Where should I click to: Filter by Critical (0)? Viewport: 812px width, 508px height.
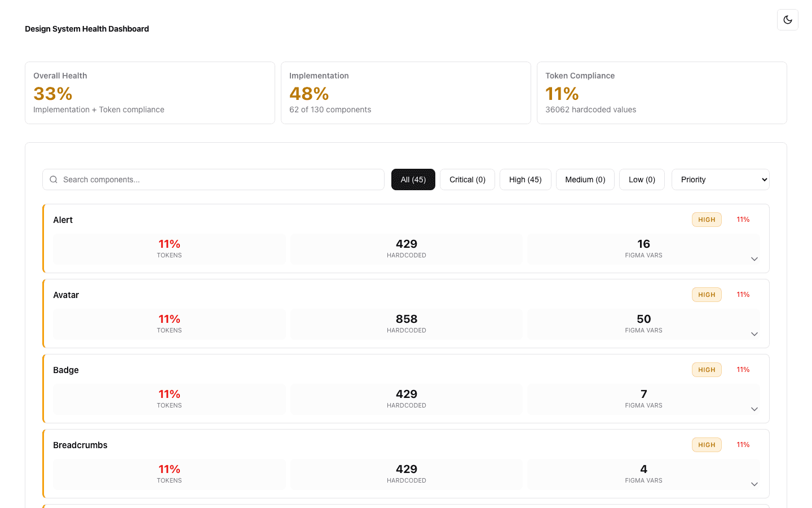click(x=467, y=179)
